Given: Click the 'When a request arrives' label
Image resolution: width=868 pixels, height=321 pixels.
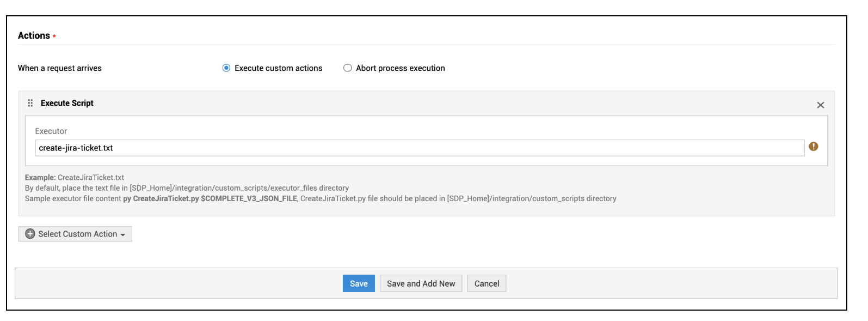Looking at the screenshot, I should [60, 68].
